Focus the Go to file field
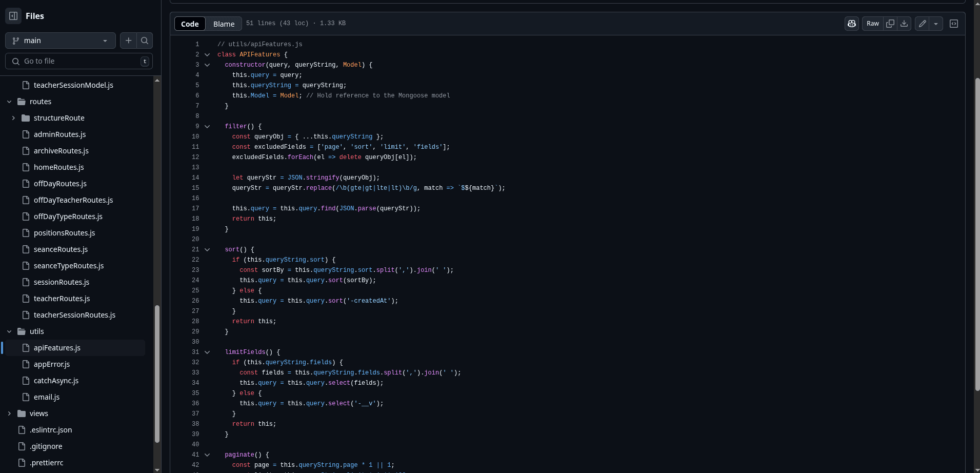 point(79,61)
